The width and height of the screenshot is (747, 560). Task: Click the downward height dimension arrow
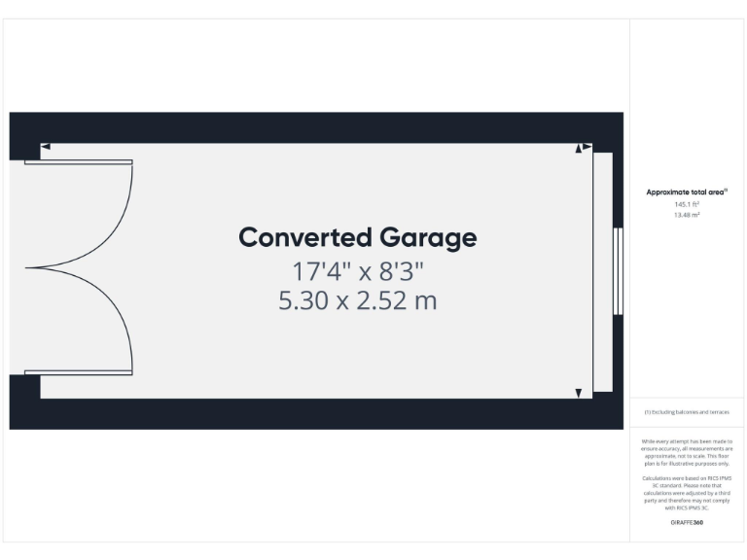click(579, 393)
